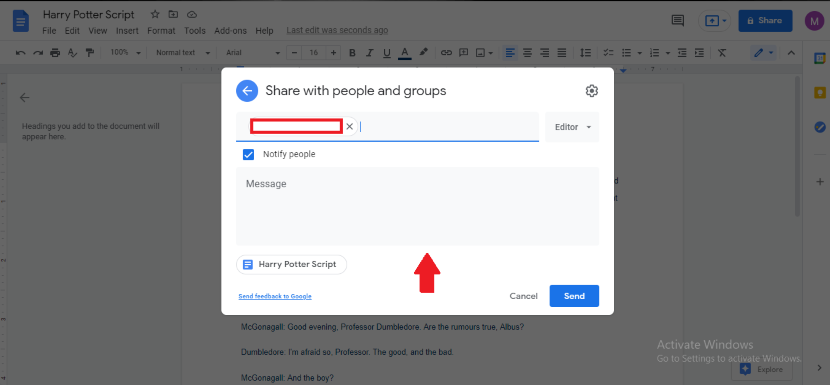The image size is (830, 385).
Task: Open the highlight color tool
Action: click(423, 52)
